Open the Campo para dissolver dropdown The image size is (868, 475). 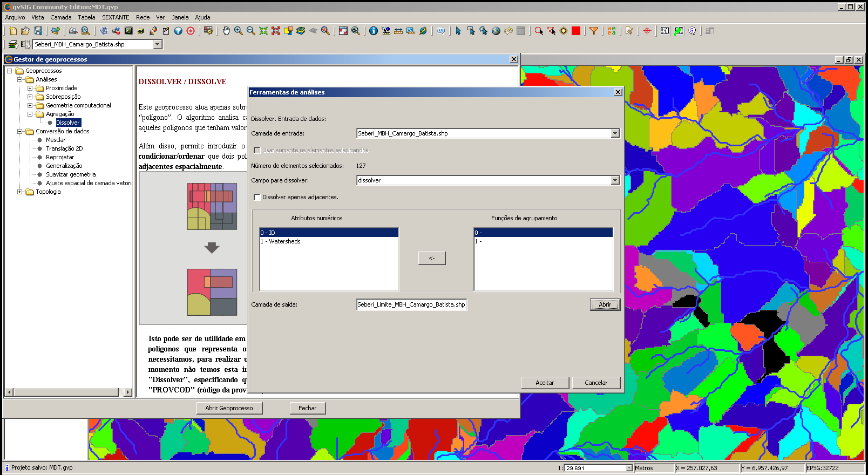615,180
